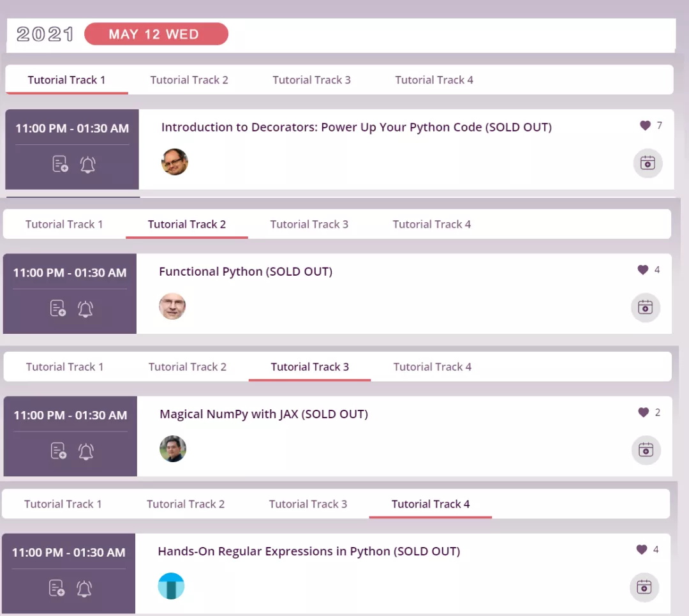This screenshot has width=689, height=616.
Task: Click speaker avatar for Magical NumPy with JAX
Action: (173, 449)
